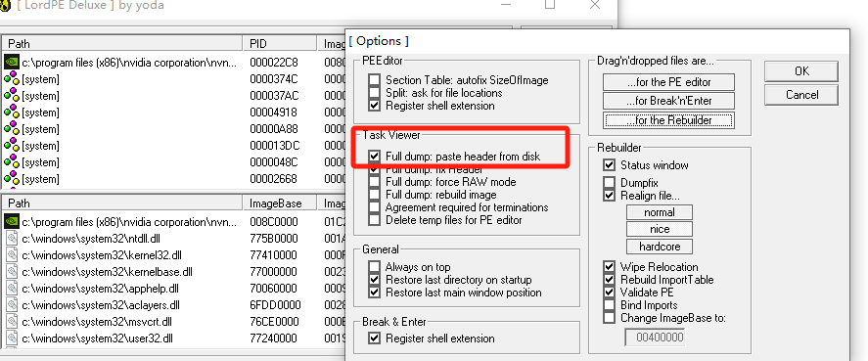Toggle Validate PE checkbox
868x361 pixels.
tap(610, 293)
